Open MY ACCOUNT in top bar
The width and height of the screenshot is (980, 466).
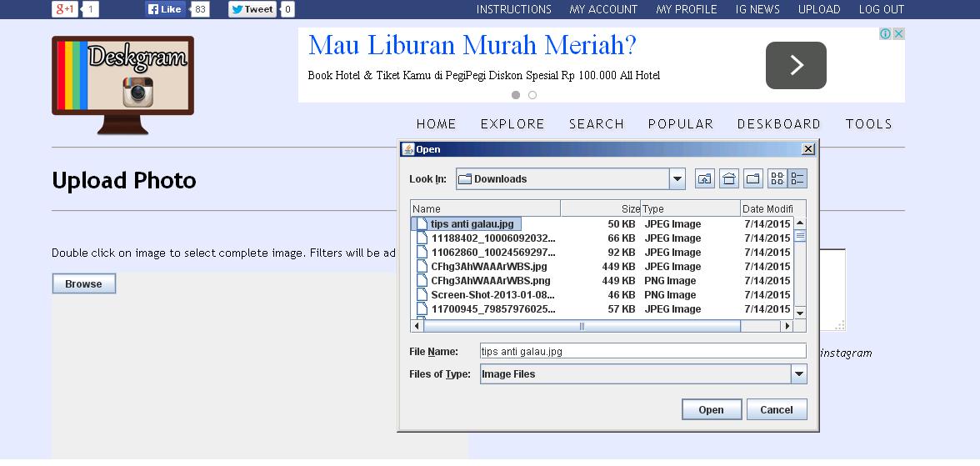(x=603, y=9)
